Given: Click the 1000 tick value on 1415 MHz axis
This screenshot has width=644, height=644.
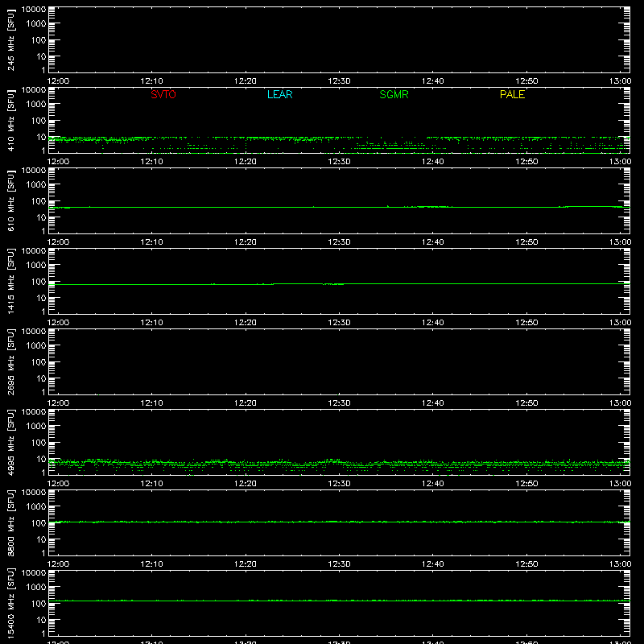Looking at the screenshot, I should (36, 265).
